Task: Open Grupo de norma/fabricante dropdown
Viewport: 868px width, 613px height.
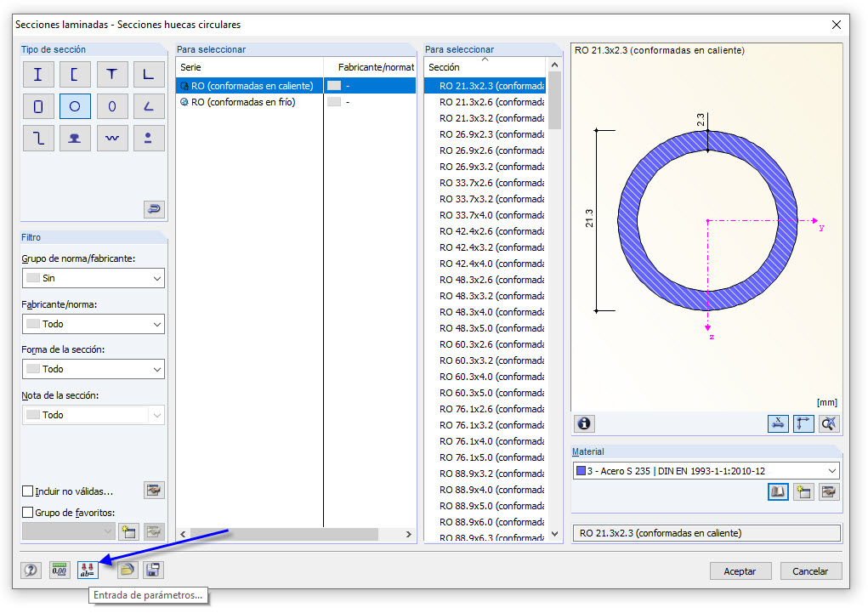Action: (x=93, y=278)
